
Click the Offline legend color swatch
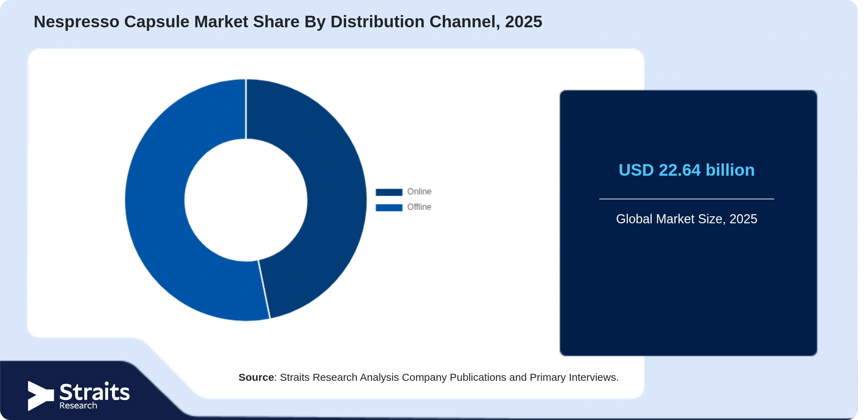tap(389, 208)
